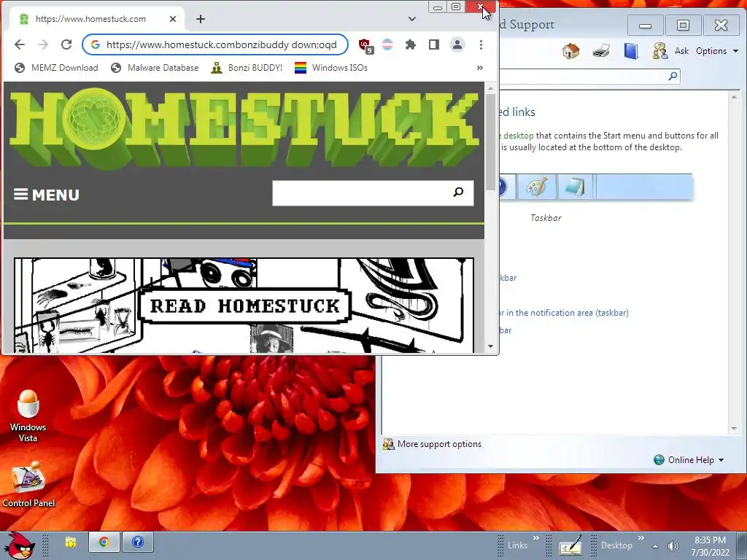The width and height of the screenshot is (747, 560).
Task: Go back in Chrome
Action: pyautogui.click(x=20, y=44)
